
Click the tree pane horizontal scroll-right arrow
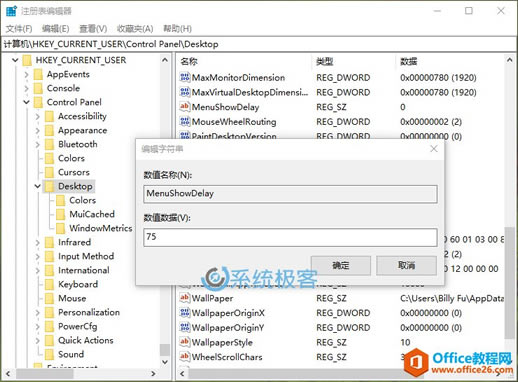[153, 374]
